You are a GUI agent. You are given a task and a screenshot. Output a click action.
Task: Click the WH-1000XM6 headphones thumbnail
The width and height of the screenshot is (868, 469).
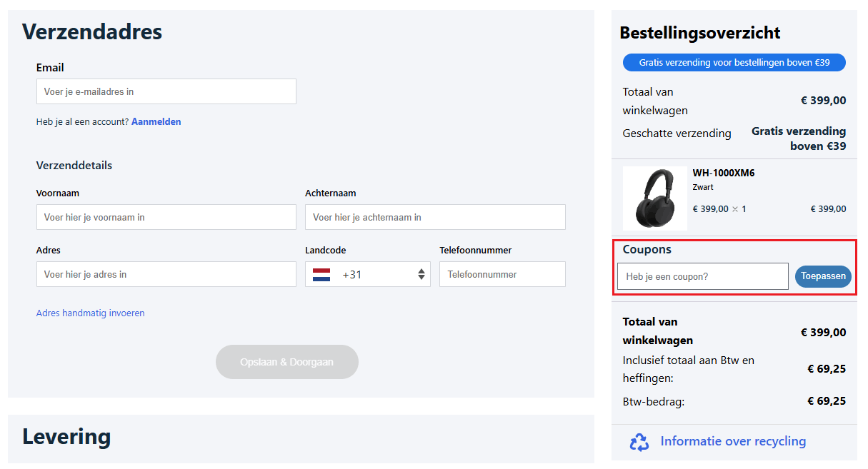point(655,198)
